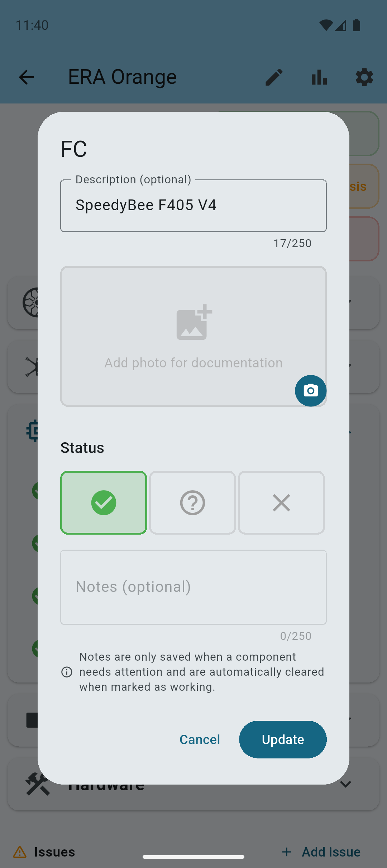Open the bar chart statistics icon
Viewport: 387px width, 868px height.
(319, 77)
